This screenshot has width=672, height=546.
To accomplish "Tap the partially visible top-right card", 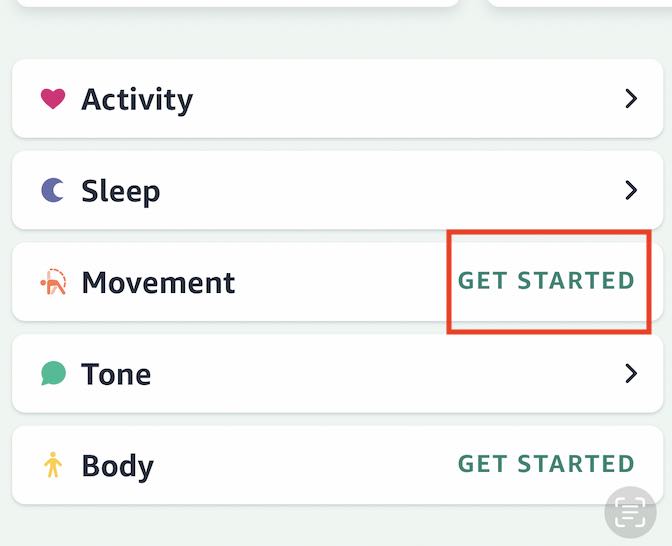I will 580,3.
